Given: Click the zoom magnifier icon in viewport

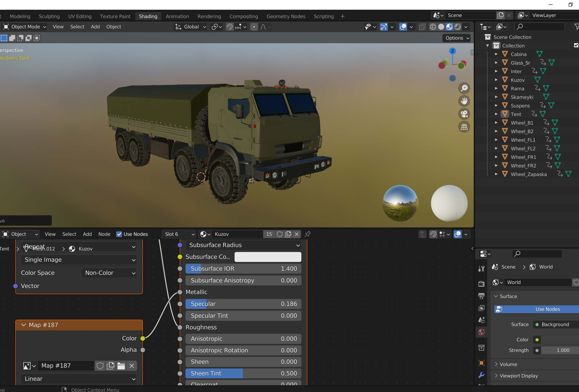Looking at the screenshot, I should click(464, 88).
